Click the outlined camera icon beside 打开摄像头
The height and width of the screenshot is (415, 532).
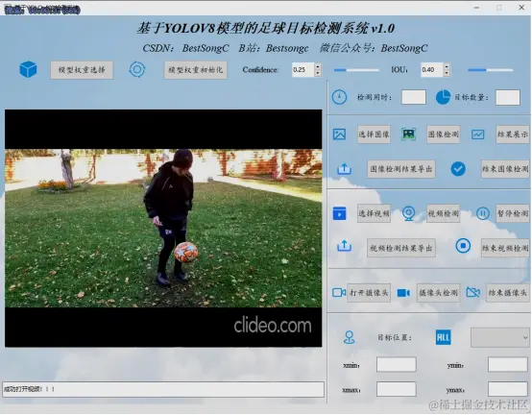[339, 292]
